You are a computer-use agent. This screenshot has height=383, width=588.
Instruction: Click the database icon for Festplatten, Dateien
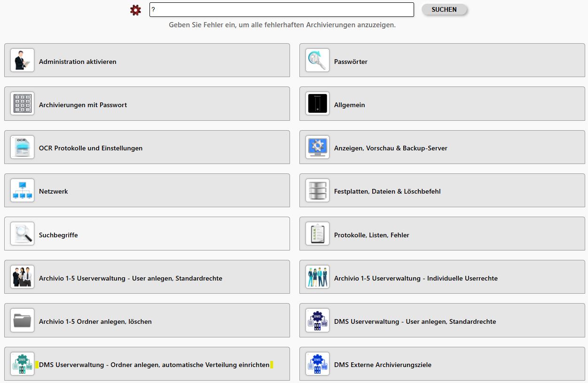point(317,190)
